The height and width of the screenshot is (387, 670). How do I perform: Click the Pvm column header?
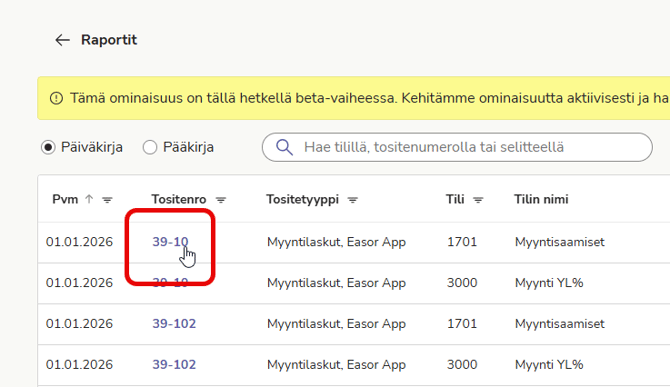65,199
